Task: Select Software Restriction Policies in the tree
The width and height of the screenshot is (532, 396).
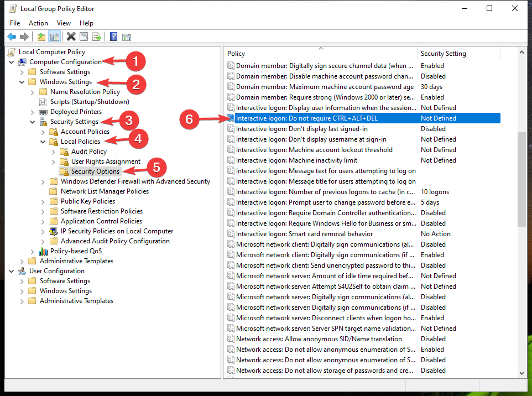Action: click(102, 211)
